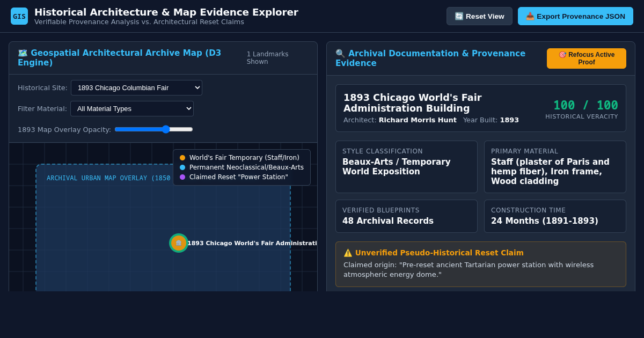The image size is (644, 338).
Task: Click the map emoji icon in panel title
Action: pos(23,53)
